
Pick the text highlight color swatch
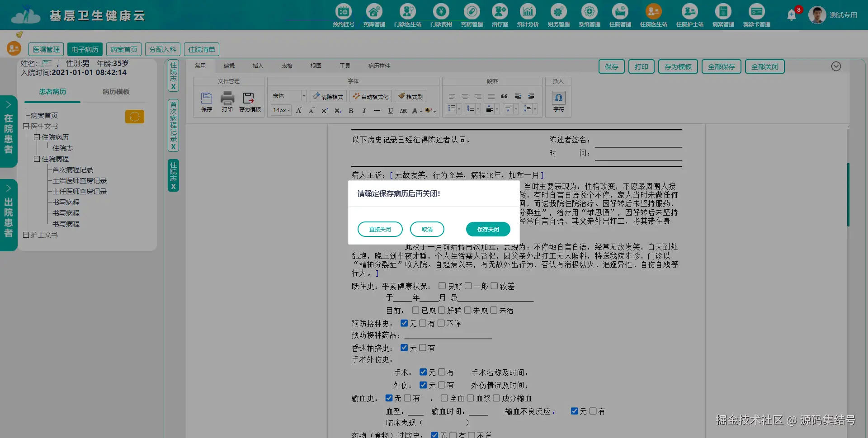click(428, 111)
